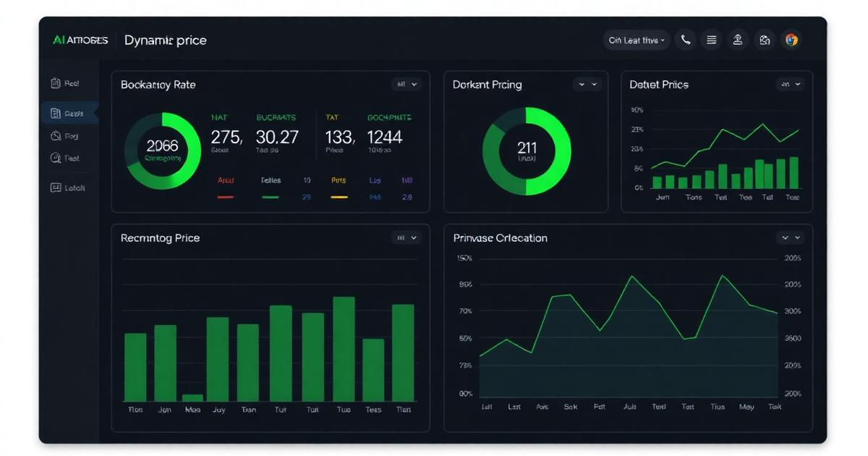
Task: Click the yellow legend swatch under Prts
Action: (x=339, y=197)
